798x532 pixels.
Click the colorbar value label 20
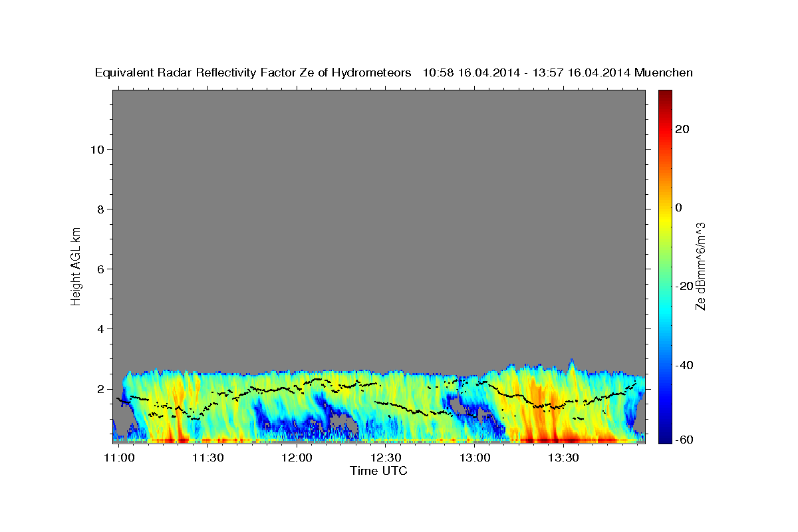(682, 129)
